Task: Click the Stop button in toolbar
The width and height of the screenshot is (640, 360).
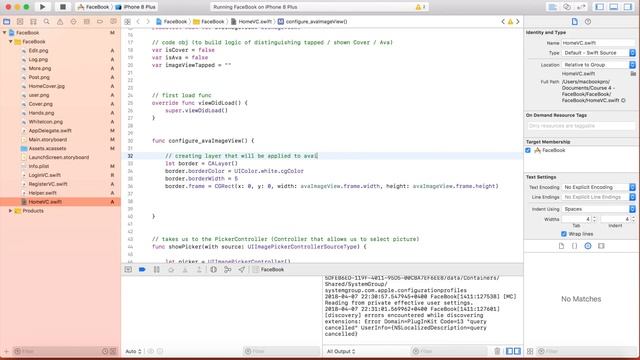Action: [63, 7]
